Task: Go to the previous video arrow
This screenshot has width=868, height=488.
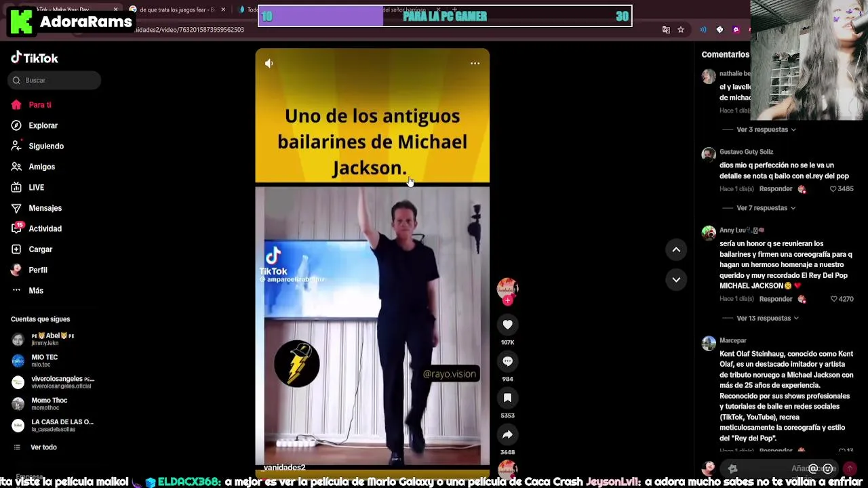Action: [676, 250]
